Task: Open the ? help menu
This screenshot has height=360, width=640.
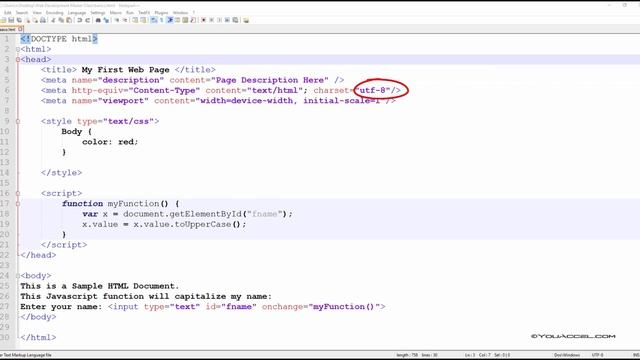Action: [194, 13]
